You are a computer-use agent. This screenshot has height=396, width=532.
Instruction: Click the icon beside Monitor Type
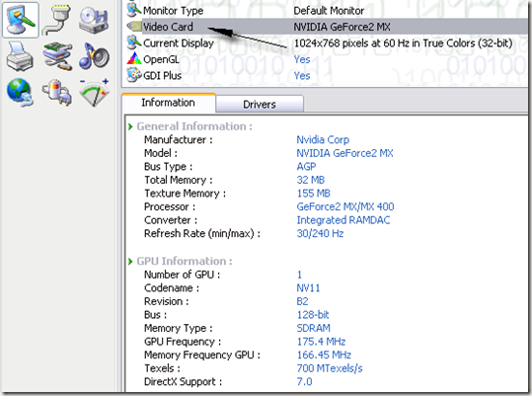[x=133, y=10]
